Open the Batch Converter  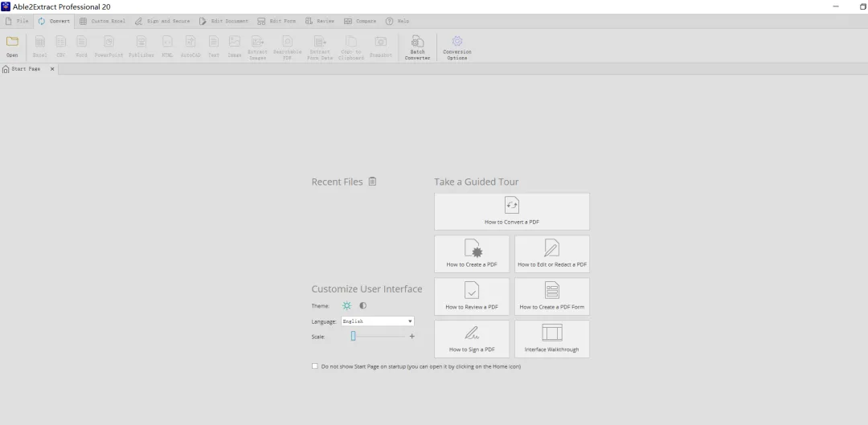(417, 47)
